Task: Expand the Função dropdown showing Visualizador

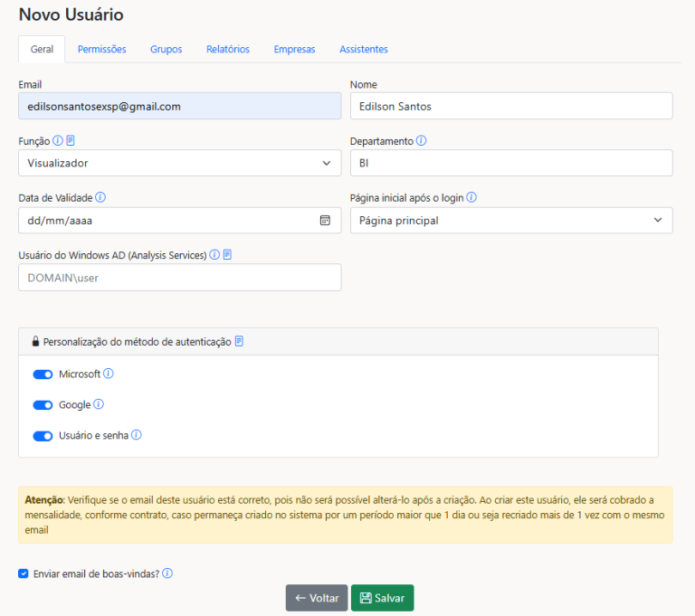Action: (x=179, y=163)
